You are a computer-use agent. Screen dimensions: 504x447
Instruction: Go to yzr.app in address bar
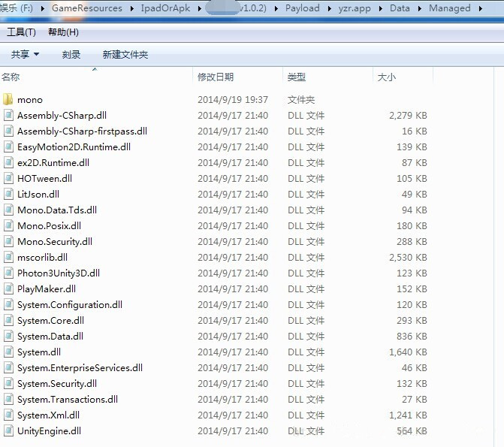355,8
